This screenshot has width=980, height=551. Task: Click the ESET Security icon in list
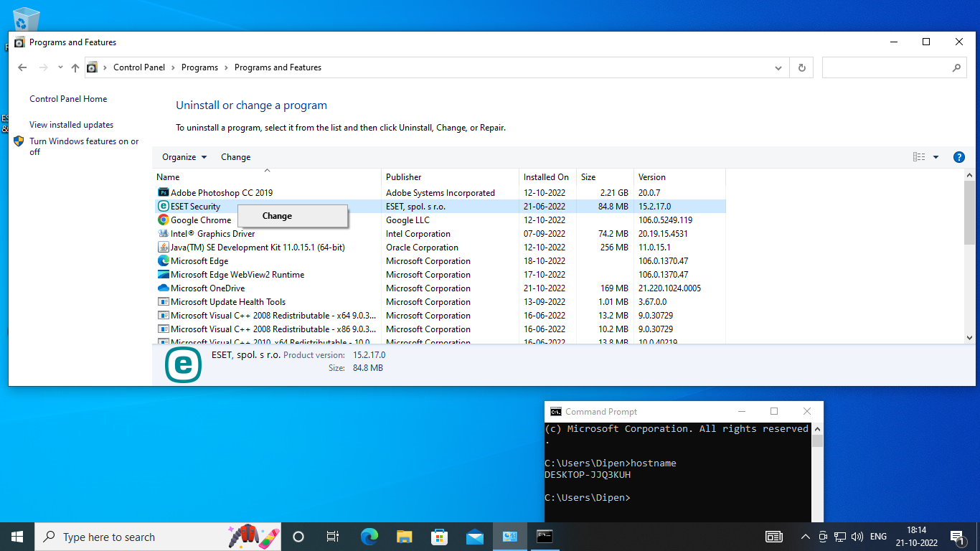163,206
